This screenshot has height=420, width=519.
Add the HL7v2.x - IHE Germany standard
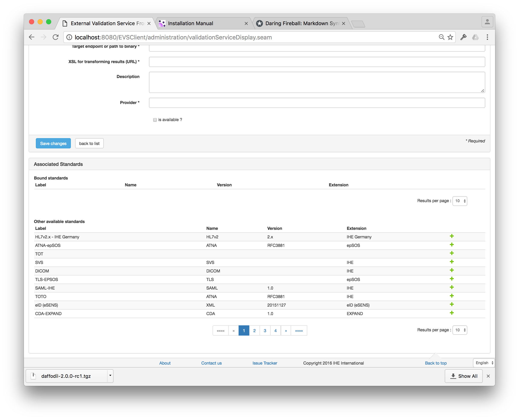click(452, 236)
